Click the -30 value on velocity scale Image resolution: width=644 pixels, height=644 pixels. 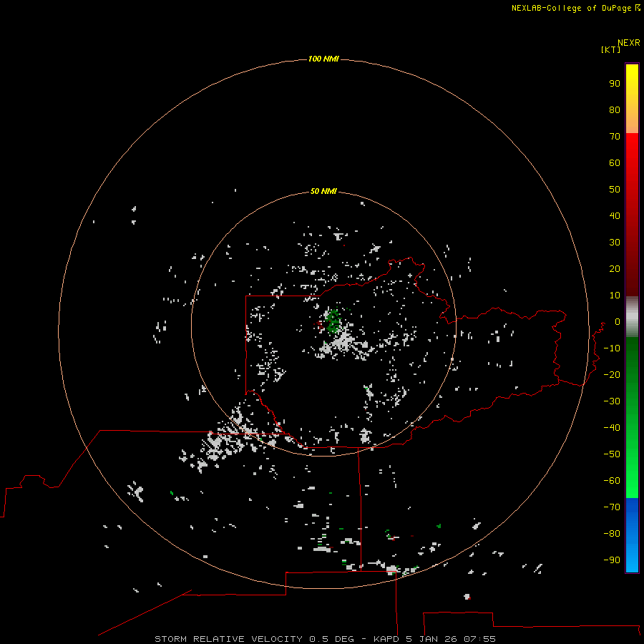pos(612,401)
